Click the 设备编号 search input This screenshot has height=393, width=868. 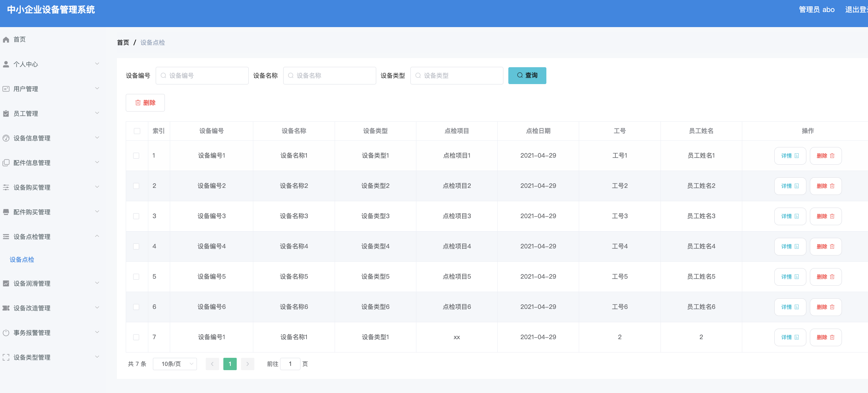pyautogui.click(x=202, y=76)
